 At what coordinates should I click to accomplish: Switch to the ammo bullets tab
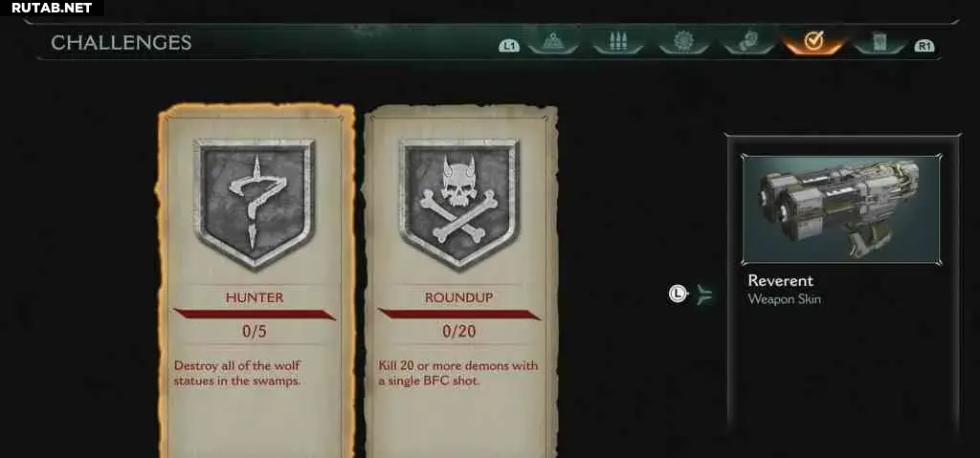click(617, 42)
